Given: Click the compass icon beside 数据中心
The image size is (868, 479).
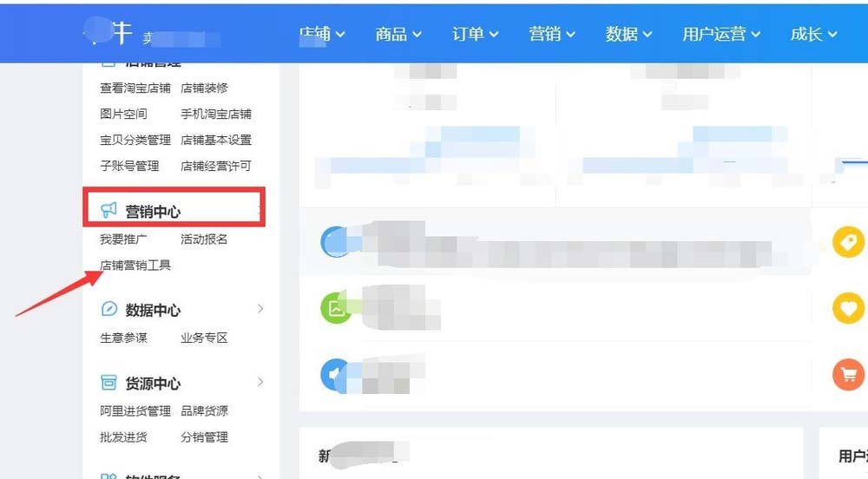Looking at the screenshot, I should (x=109, y=309).
